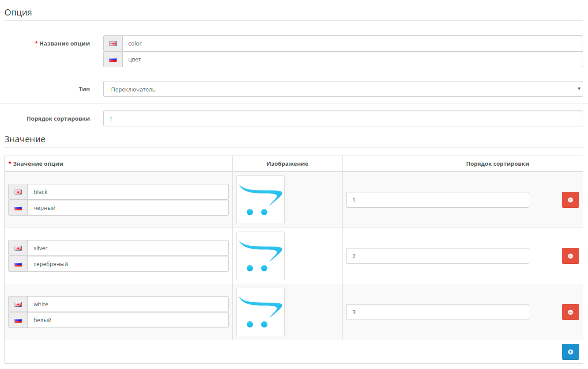Click the 'black' English value field
Image resolution: width=588 pixels, height=369 pixels.
click(x=128, y=192)
